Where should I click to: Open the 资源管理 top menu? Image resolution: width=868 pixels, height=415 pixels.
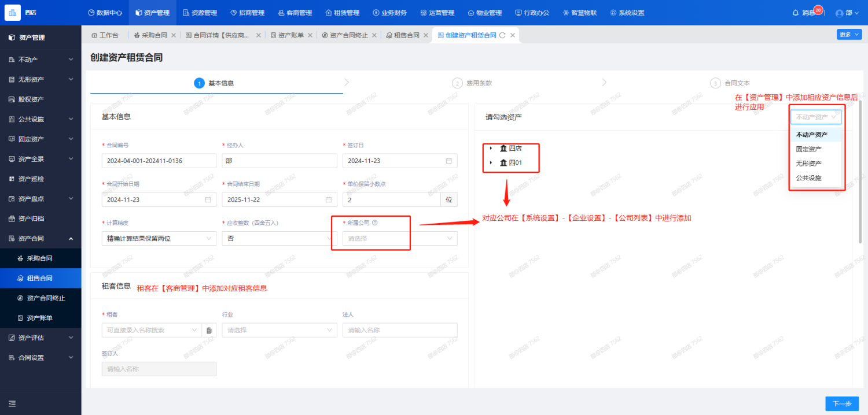pyautogui.click(x=200, y=13)
